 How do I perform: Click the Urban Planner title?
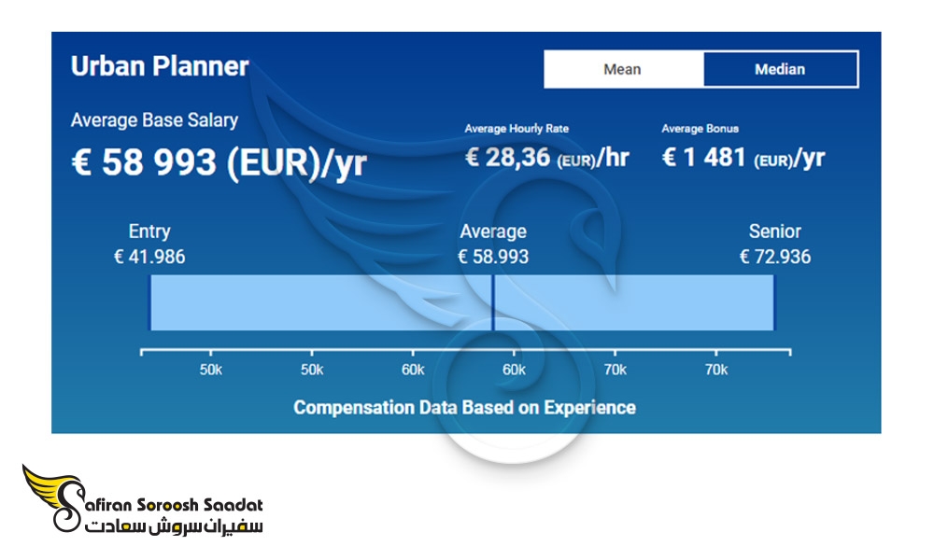(x=160, y=66)
